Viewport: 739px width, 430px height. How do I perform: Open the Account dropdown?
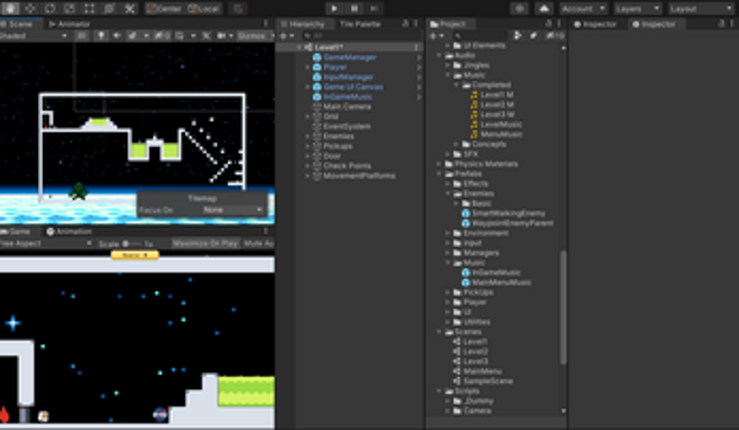(x=583, y=8)
